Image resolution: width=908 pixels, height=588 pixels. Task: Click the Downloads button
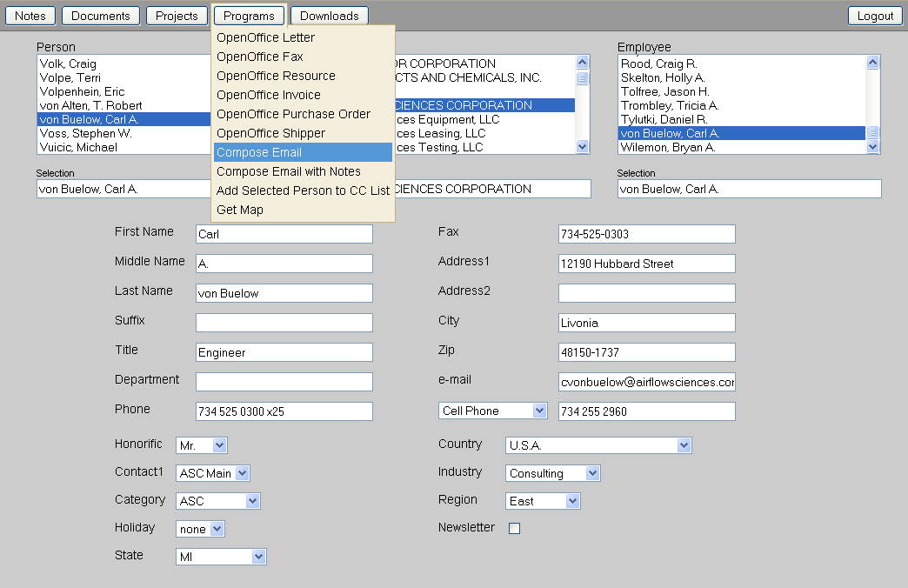click(x=329, y=16)
